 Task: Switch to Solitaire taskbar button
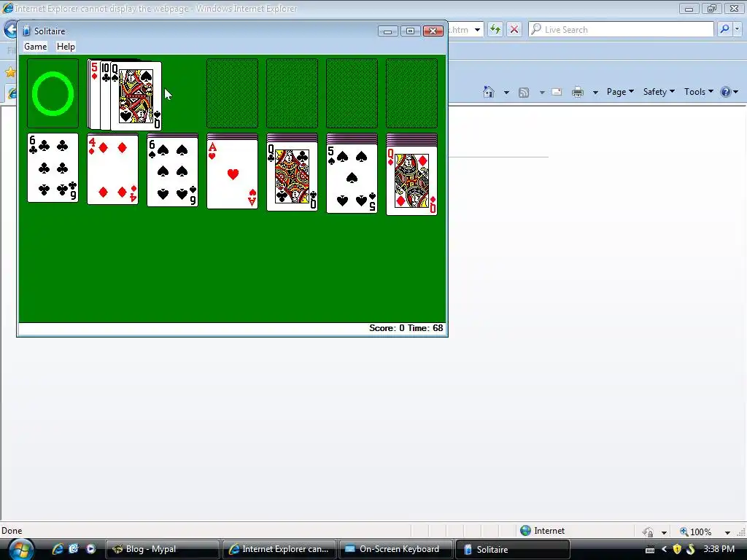[513, 549]
